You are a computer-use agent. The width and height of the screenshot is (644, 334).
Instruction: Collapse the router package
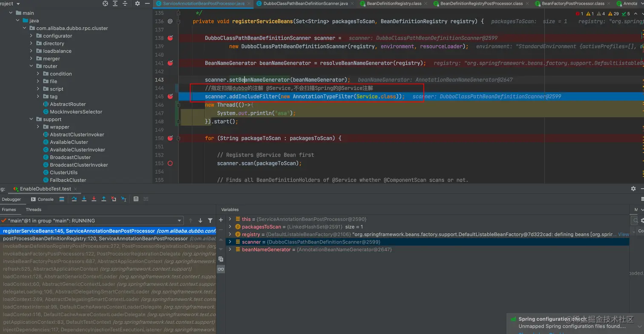point(31,66)
